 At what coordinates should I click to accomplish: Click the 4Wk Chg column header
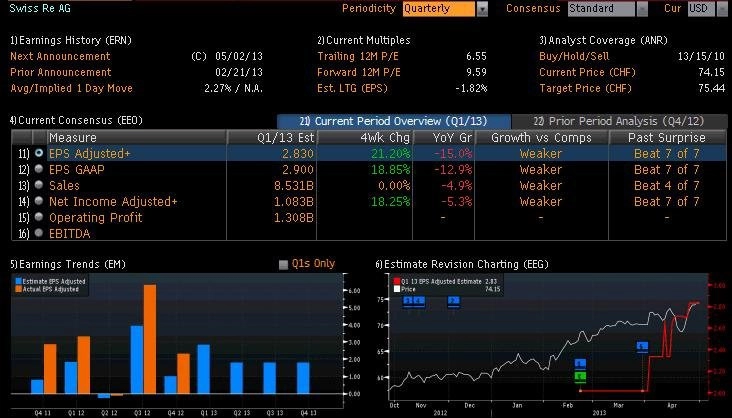point(365,138)
